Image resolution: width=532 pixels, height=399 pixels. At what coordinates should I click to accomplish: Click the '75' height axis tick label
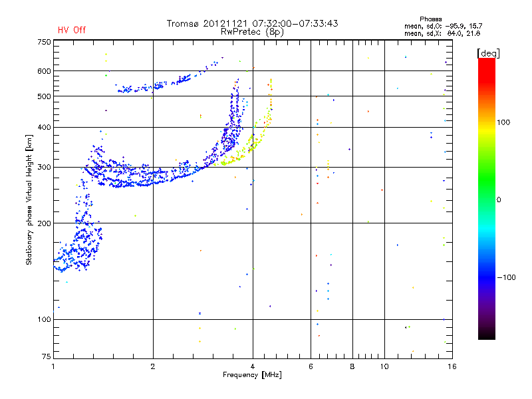click(x=47, y=356)
